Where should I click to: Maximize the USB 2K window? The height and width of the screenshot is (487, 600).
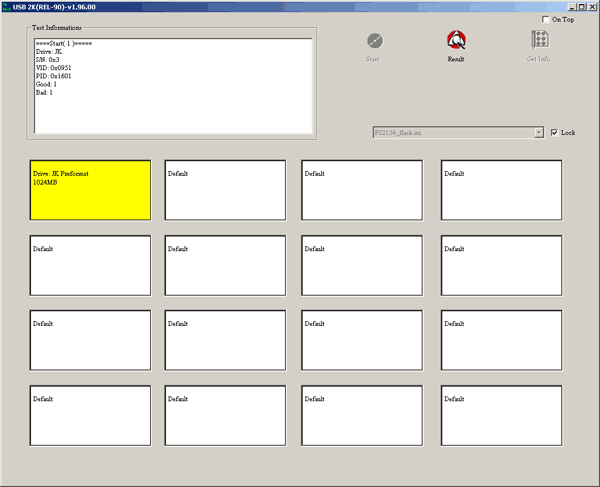[x=581, y=6]
